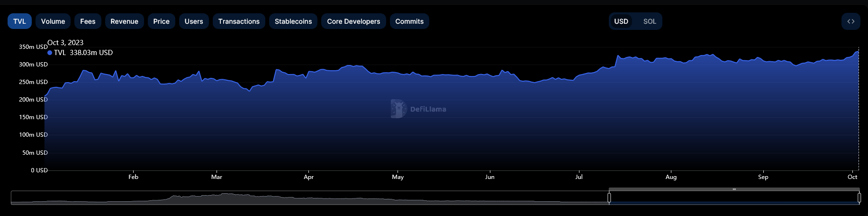Click the embed chart code icon
Screen dimensions: 868x216
click(x=850, y=21)
